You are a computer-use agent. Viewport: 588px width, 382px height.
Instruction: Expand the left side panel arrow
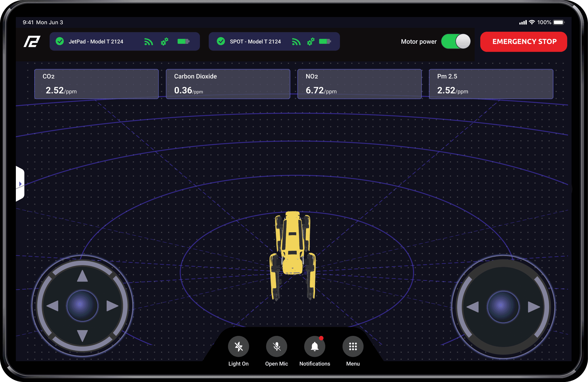pyautogui.click(x=20, y=184)
